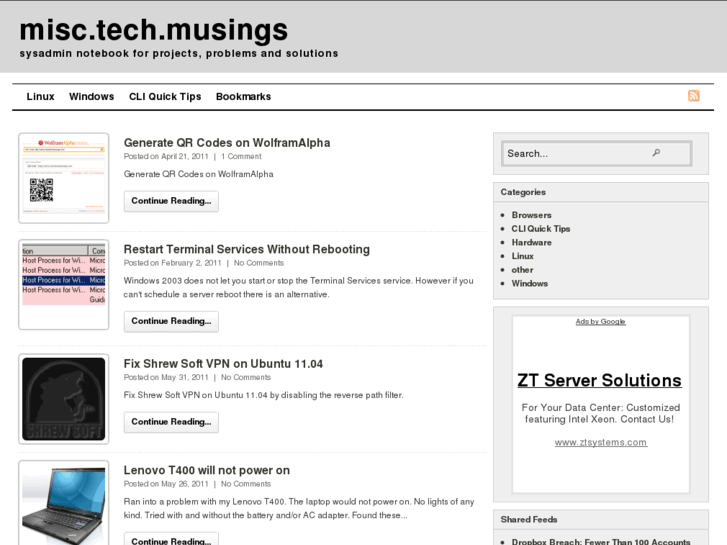
Task: Select the other category
Action: (x=522, y=270)
